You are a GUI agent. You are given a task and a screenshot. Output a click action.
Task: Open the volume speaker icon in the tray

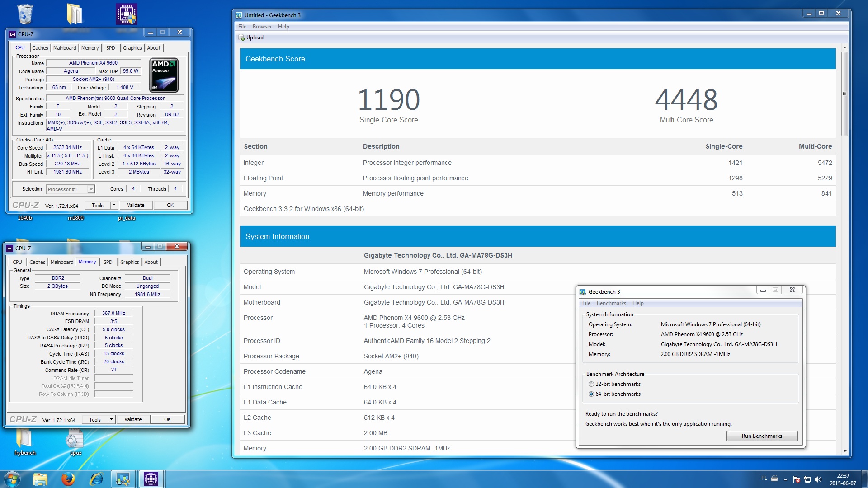coord(818,479)
